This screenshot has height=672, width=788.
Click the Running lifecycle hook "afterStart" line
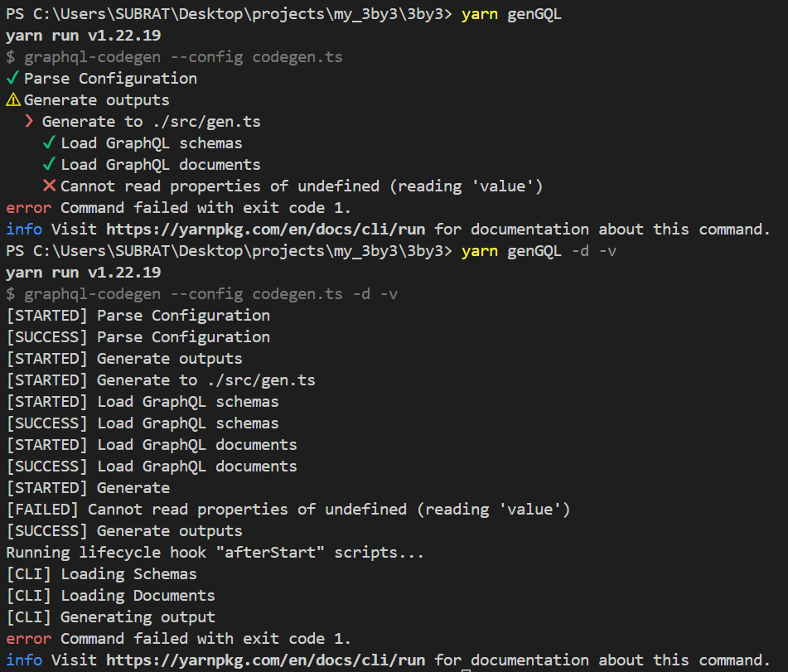215,553
